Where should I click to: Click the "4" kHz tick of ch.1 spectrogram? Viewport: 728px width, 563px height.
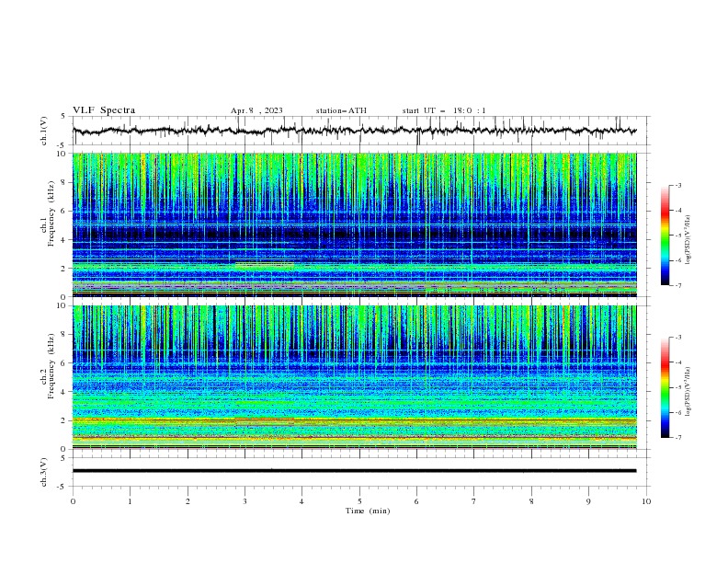(65, 240)
